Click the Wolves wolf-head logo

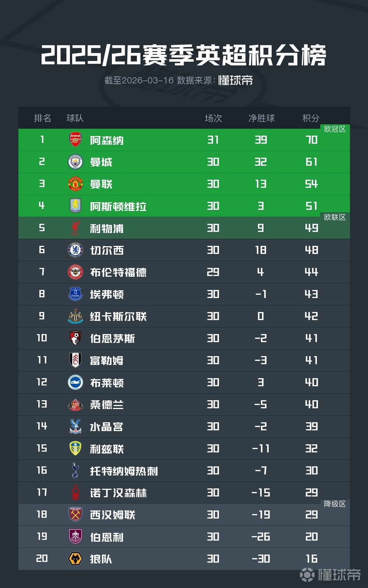pos(75,559)
